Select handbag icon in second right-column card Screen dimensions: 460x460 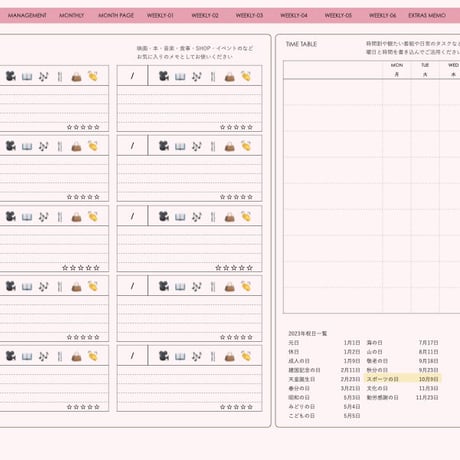click(230, 147)
